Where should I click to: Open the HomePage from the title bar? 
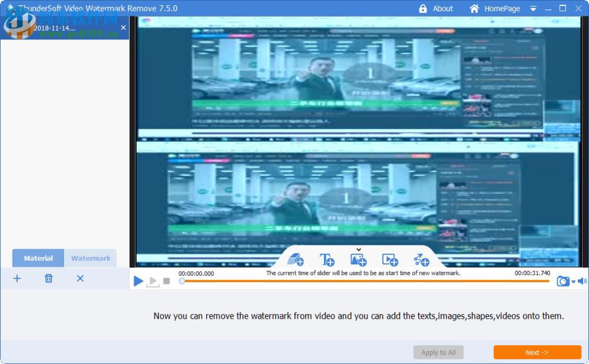tap(502, 8)
